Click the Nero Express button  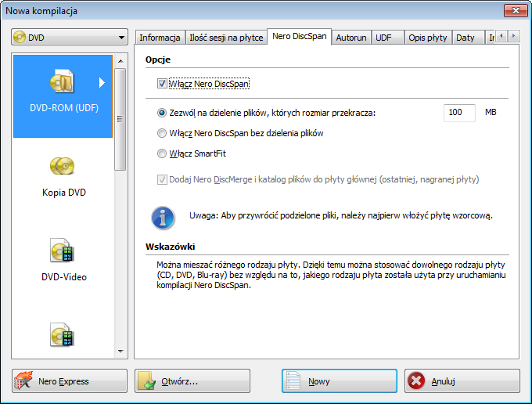coord(70,381)
